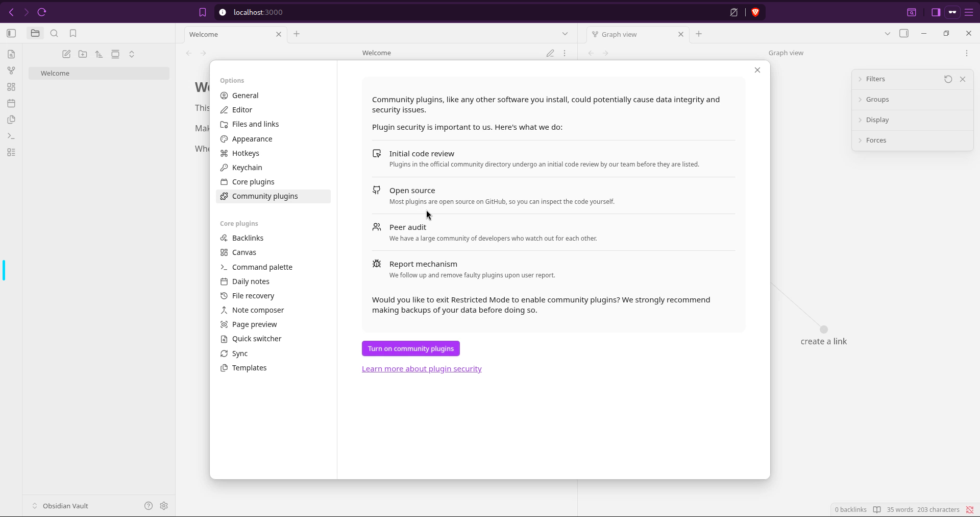Image resolution: width=980 pixels, height=517 pixels.
Task: Open Command palette plugin settings
Action: [x=273, y=267]
